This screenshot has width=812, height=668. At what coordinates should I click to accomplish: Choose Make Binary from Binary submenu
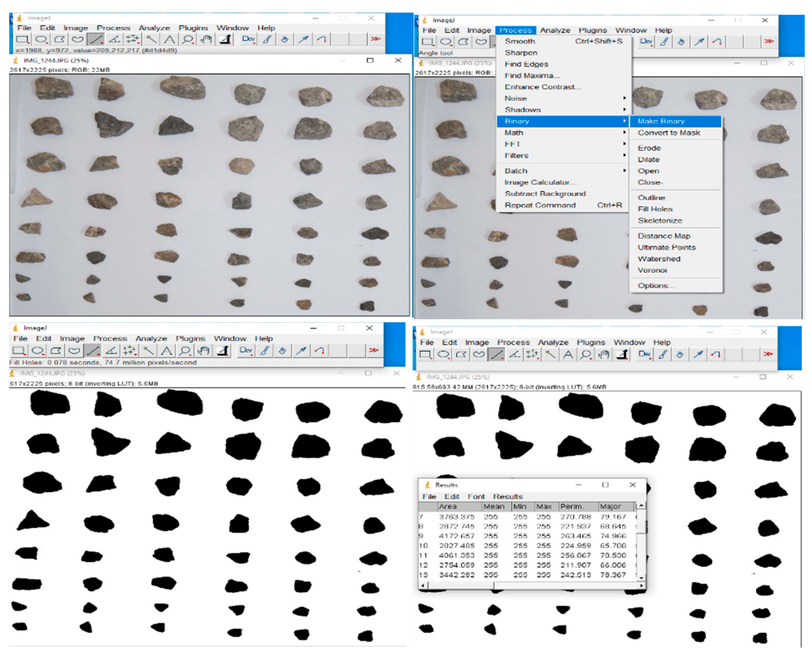(661, 121)
